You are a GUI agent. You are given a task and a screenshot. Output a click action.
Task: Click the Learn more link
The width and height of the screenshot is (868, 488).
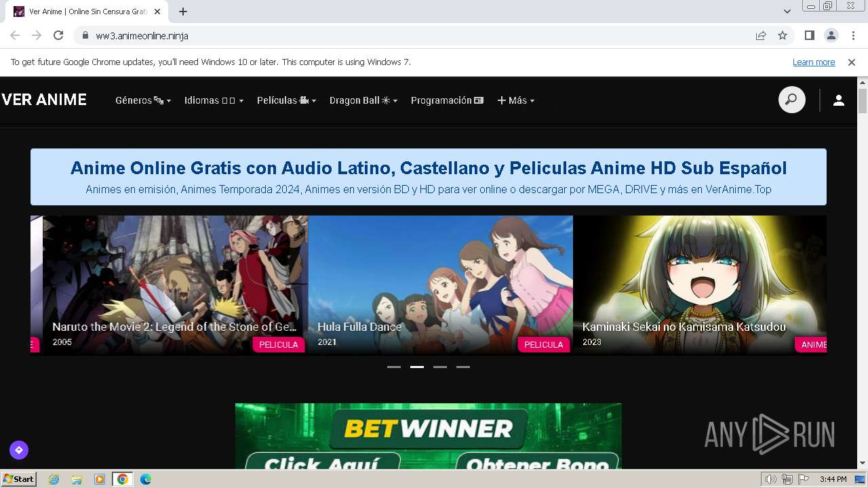pyautogui.click(x=814, y=62)
